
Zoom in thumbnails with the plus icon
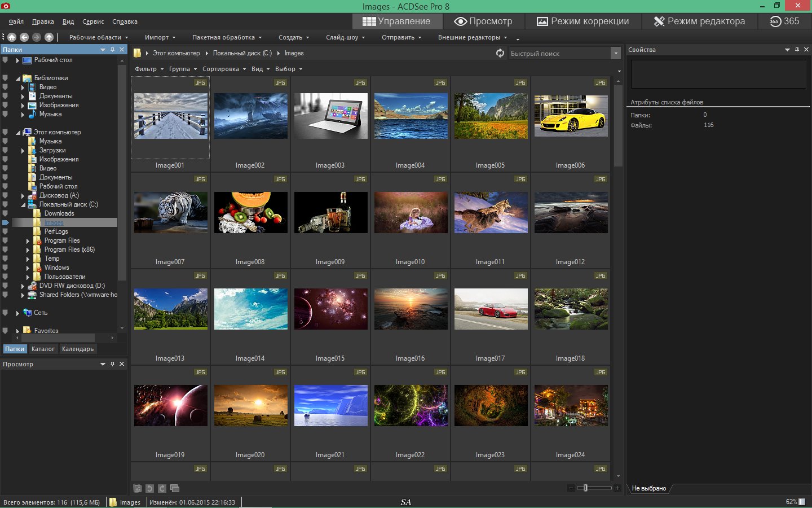(x=617, y=488)
